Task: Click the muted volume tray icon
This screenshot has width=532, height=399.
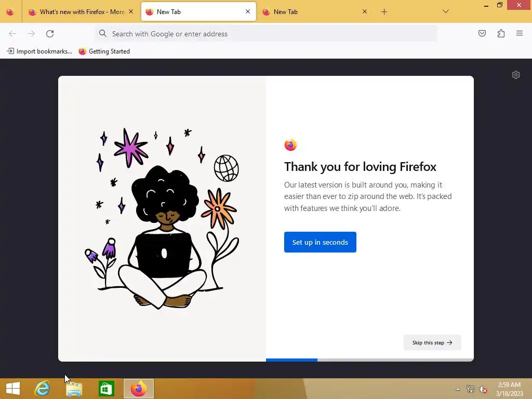Action: [x=483, y=389]
